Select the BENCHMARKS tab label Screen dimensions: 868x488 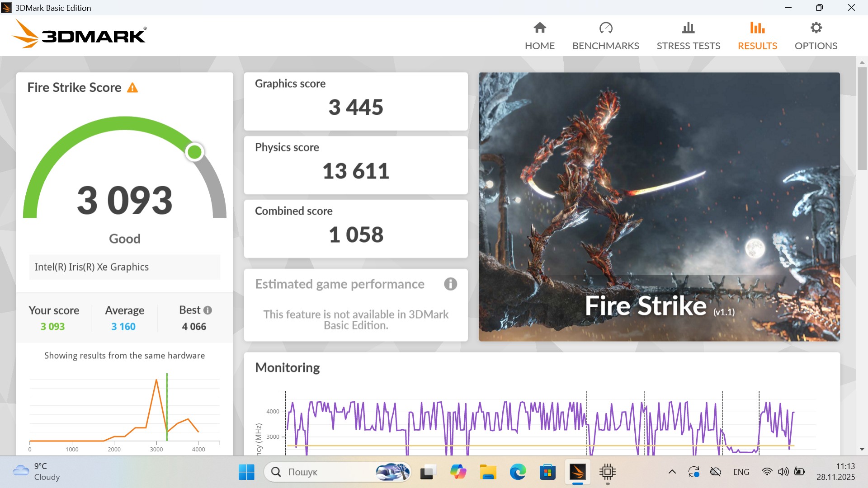606,46
